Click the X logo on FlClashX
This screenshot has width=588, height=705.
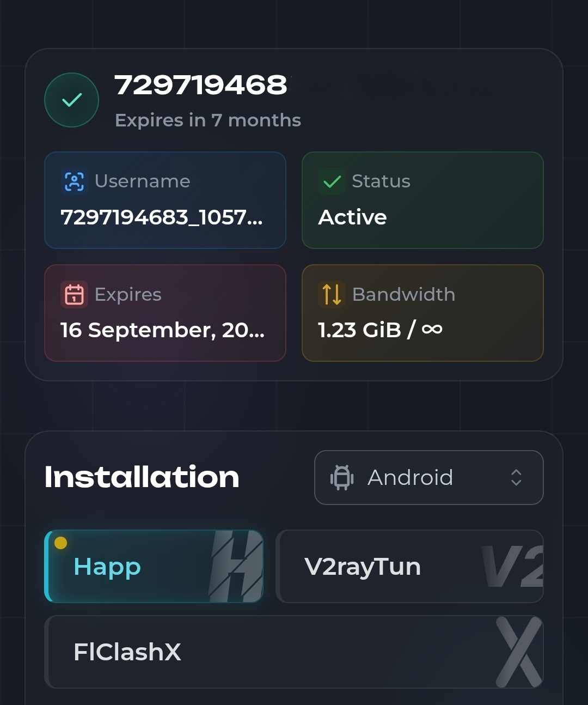(519, 652)
